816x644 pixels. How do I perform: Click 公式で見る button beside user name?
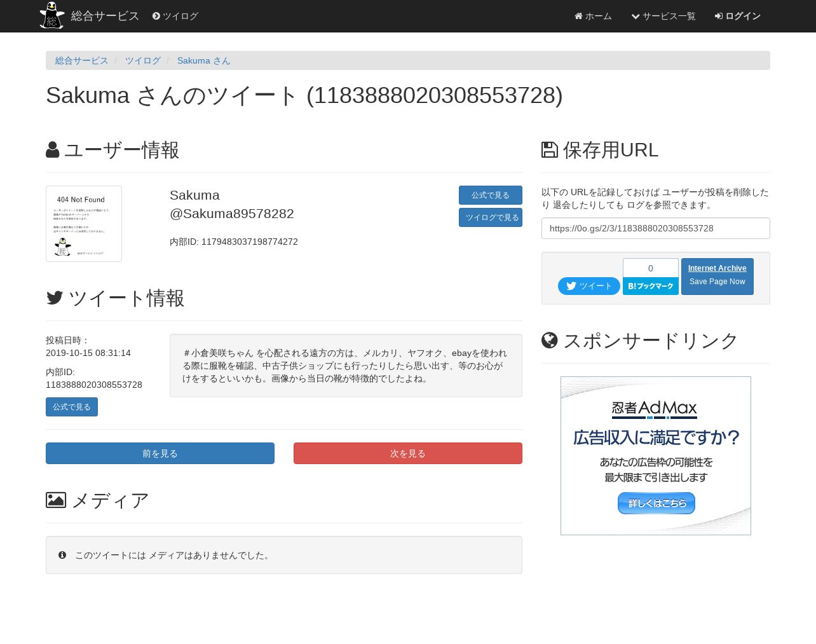[x=491, y=195]
